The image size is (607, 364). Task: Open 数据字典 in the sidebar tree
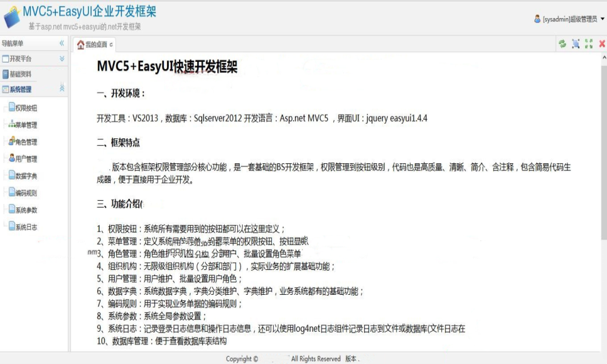(x=26, y=176)
